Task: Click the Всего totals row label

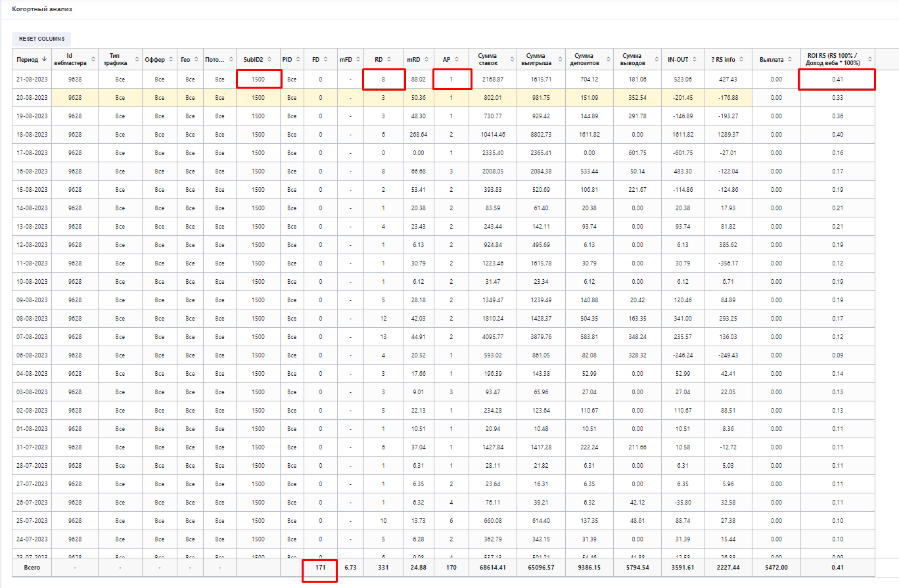Action: tap(32, 567)
